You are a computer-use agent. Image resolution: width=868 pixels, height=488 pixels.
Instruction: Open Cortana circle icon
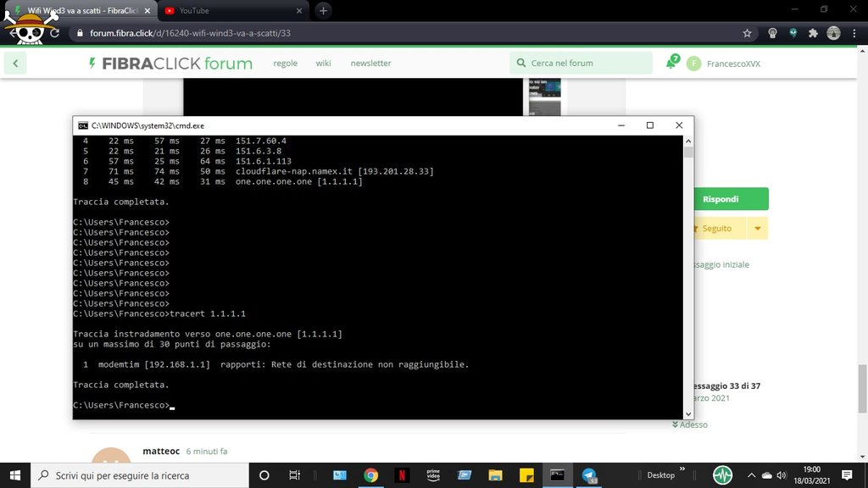264,475
